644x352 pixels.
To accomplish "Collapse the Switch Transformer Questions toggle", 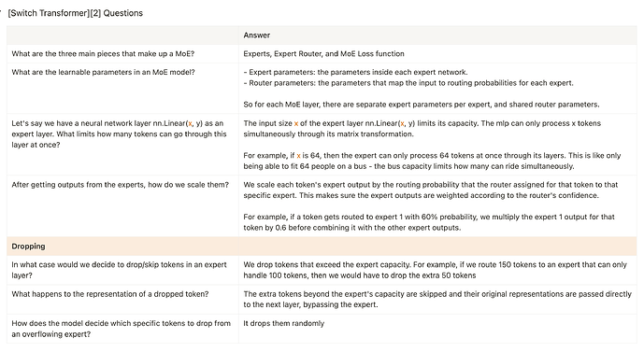I will 1,13.
